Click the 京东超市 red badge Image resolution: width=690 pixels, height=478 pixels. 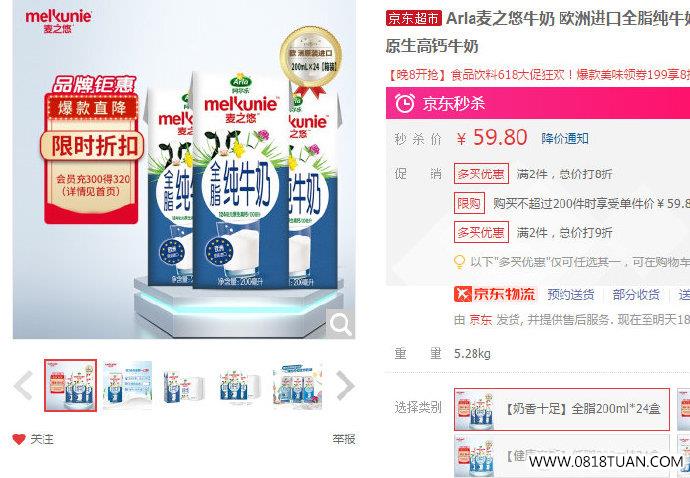pyautogui.click(x=414, y=18)
